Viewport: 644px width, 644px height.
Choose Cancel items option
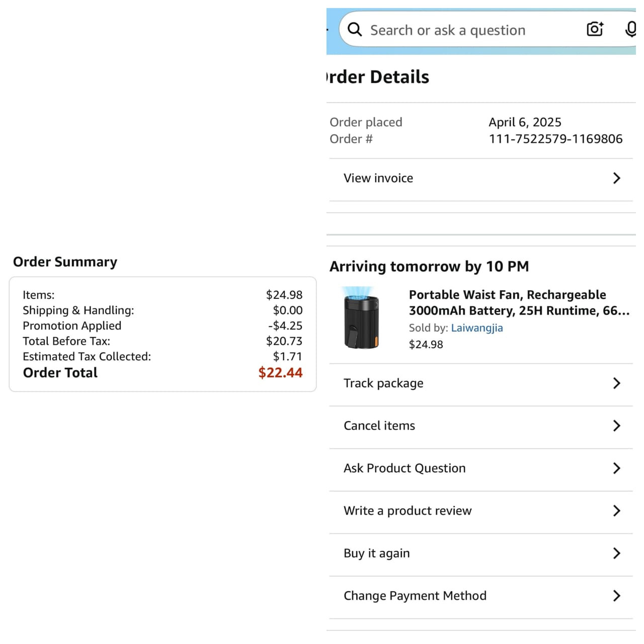[379, 426]
